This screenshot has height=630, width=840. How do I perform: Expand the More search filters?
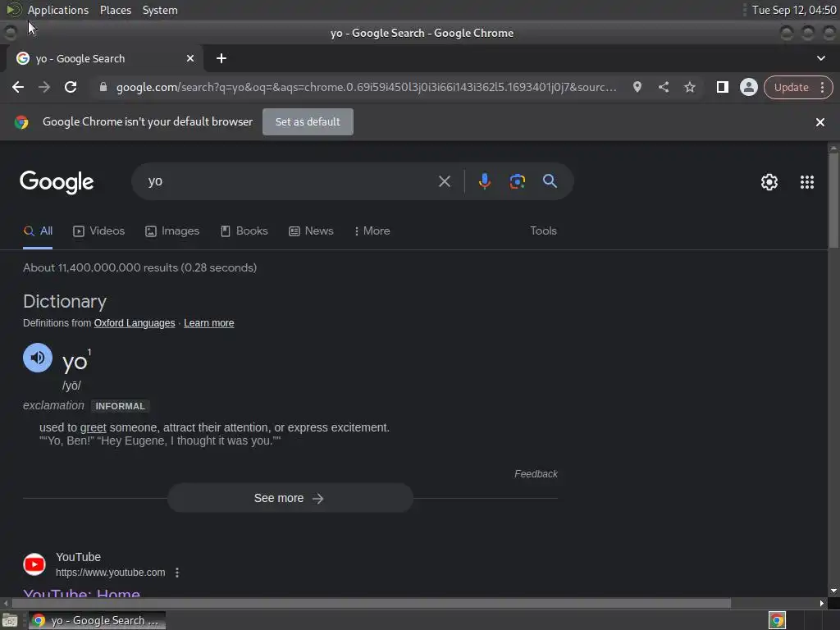click(372, 231)
